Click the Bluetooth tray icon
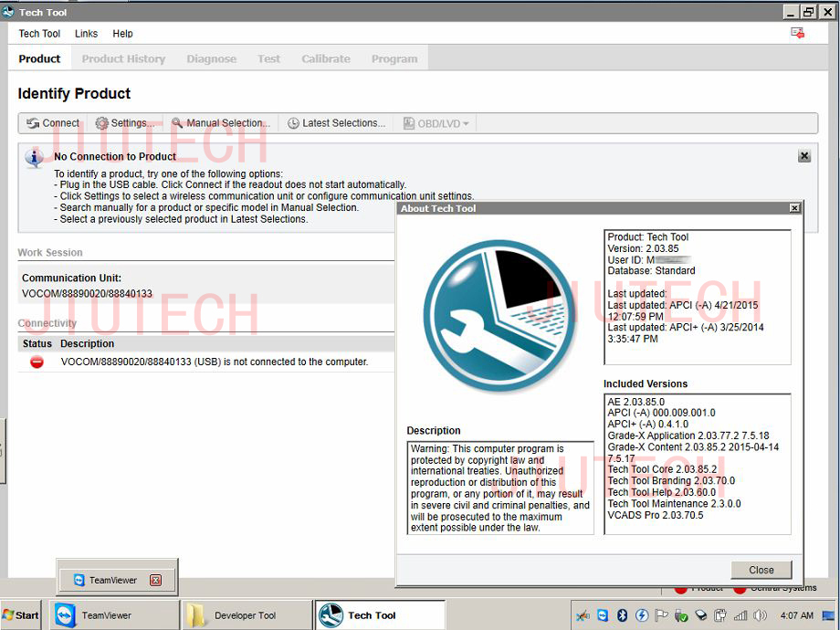This screenshot has height=630, width=840. point(622,615)
